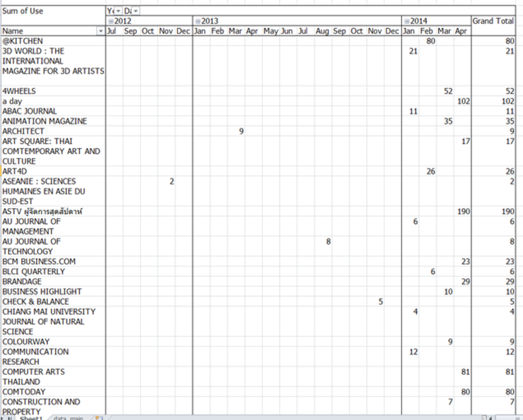Select the Apr header under 2014
The width and height of the screenshot is (523, 420).
pos(461,31)
